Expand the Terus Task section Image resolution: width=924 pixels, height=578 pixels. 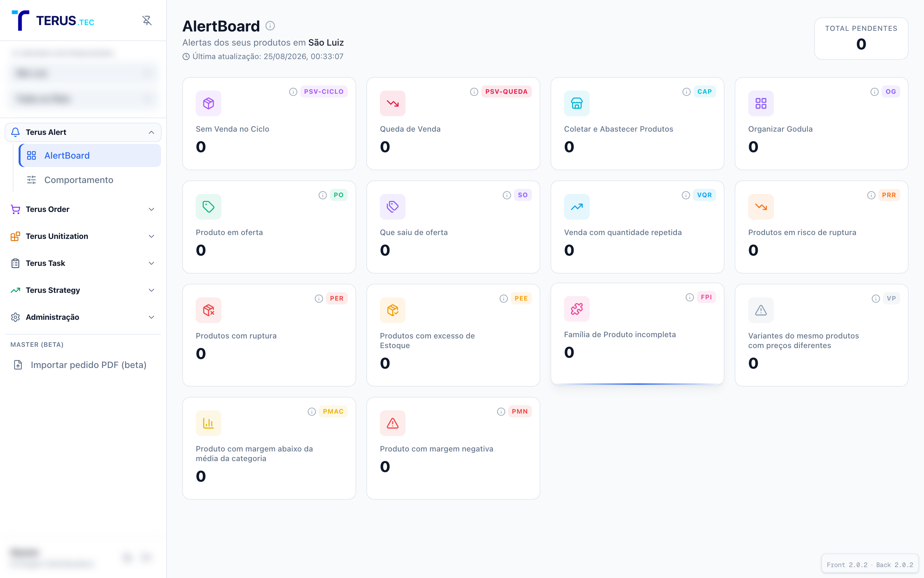pyautogui.click(x=83, y=263)
